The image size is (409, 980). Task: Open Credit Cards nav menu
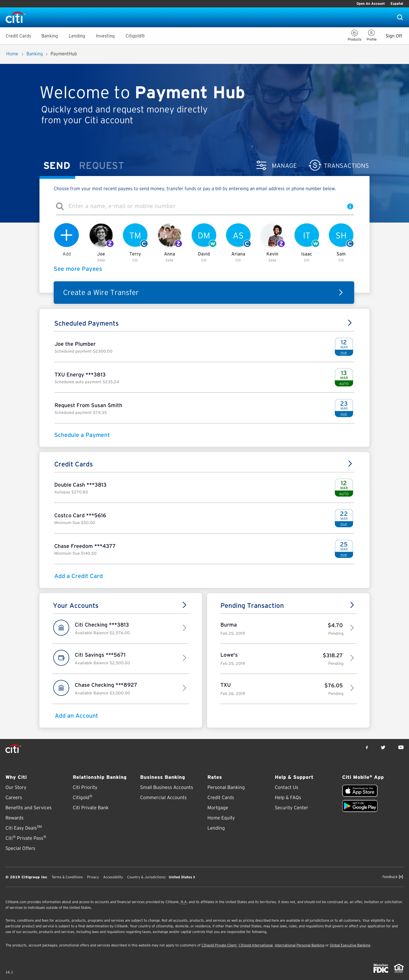click(18, 36)
